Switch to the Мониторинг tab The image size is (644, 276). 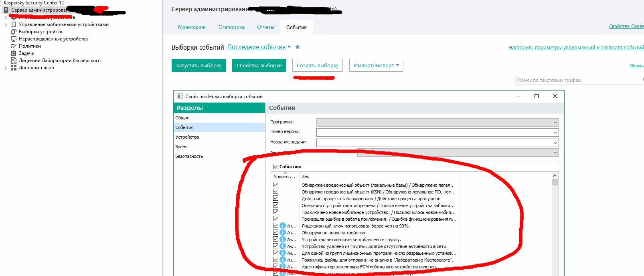click(192, 27)
